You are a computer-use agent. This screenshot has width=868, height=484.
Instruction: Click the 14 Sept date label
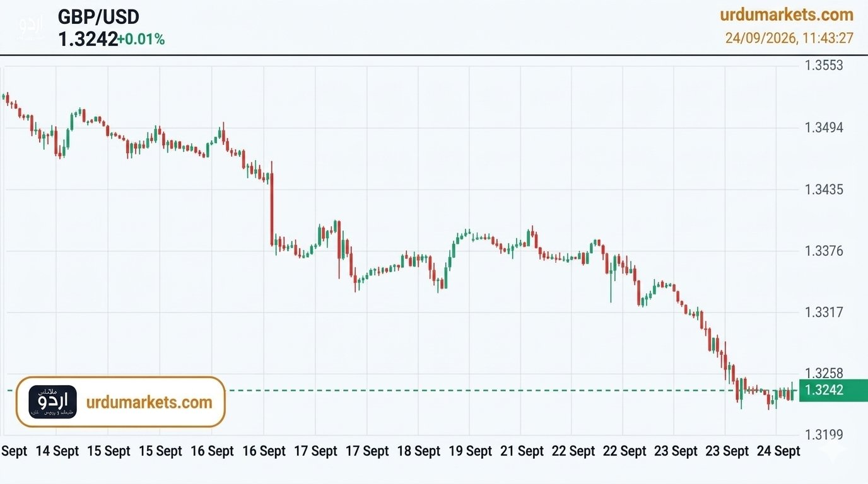(x=57, y=451)
